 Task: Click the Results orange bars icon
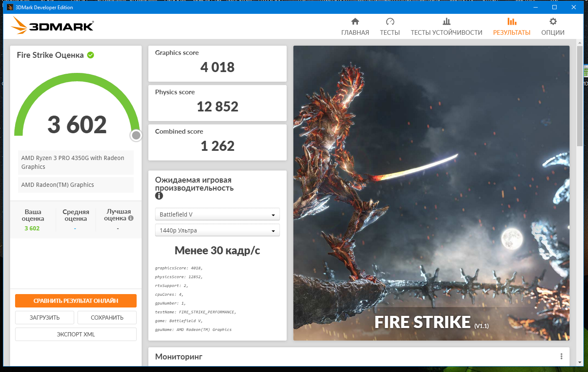point(512,21)
